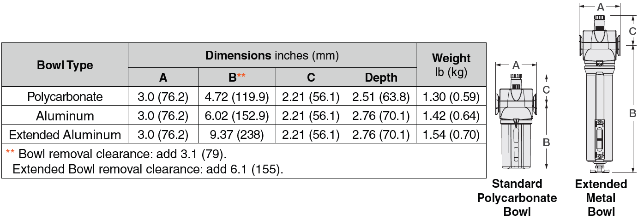
Task: Select the 1.42 (0.64) weight cell
Action: click(451, 116)
